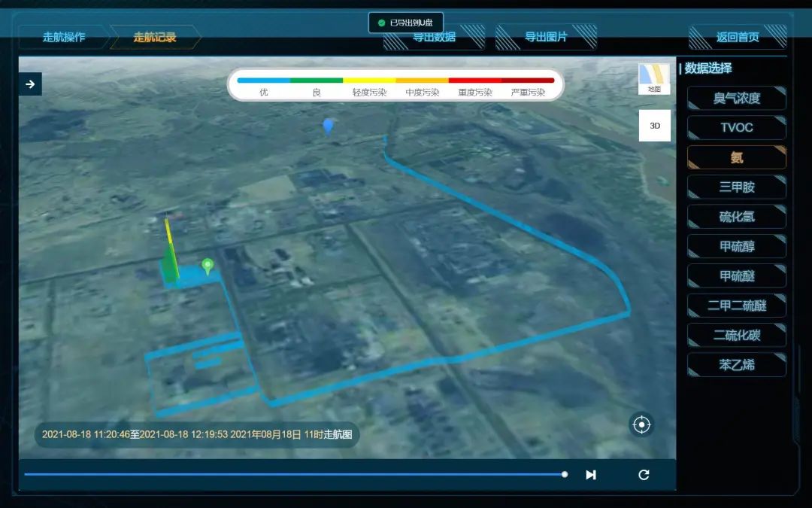
Task: Select the 硫化氢 data option
Action: pyautogui.click(x=737, y=217)
